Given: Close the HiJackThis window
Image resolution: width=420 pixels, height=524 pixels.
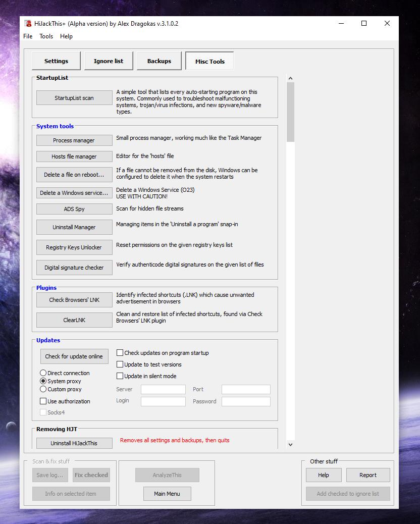Looking at the screenshot, I should coord(387,23).
